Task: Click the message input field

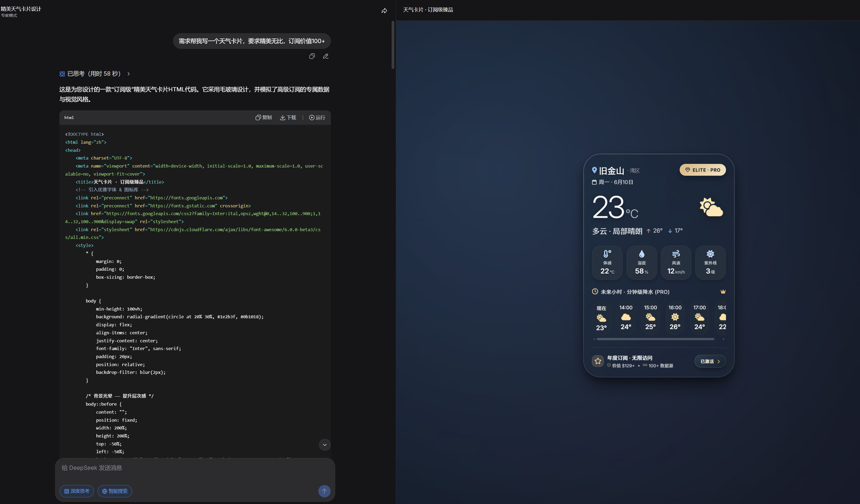Action: coord(195,468)
